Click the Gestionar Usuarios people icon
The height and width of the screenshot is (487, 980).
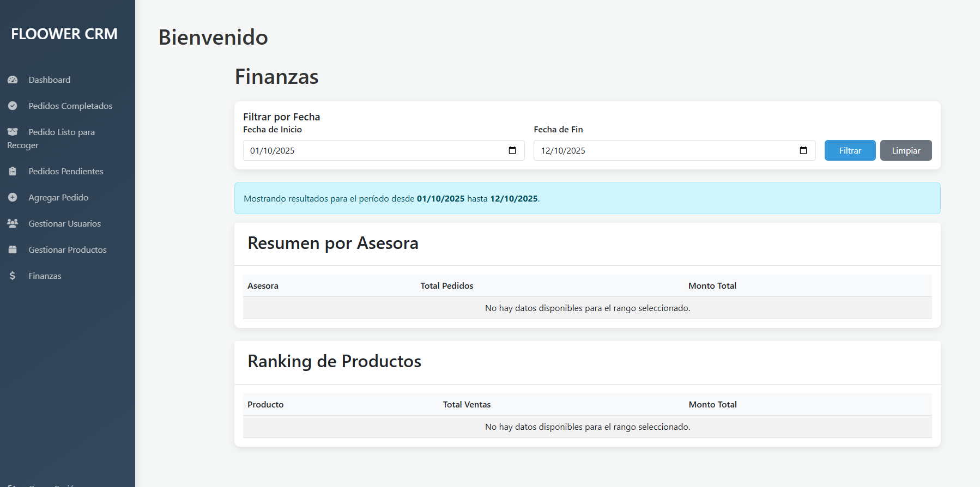pos(13,223)
